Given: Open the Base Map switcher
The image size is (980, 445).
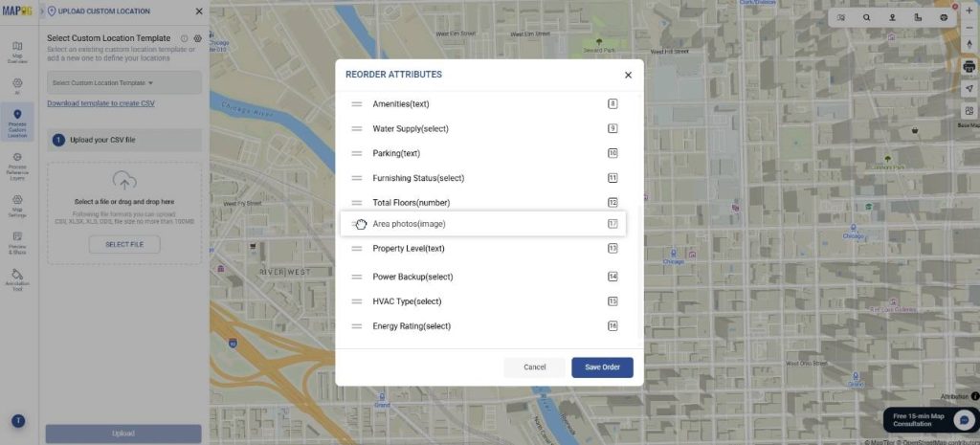Looking at the screenshot, I should coord(969,112).
